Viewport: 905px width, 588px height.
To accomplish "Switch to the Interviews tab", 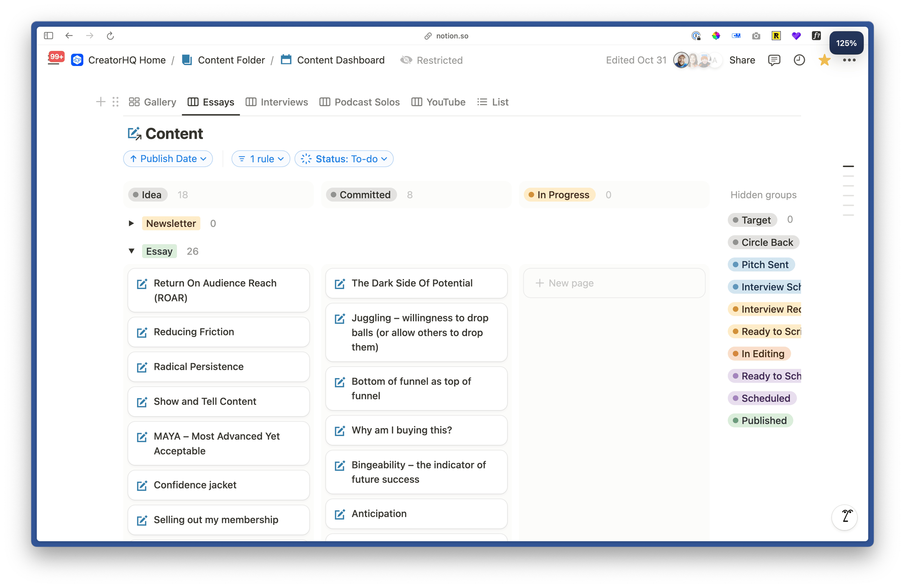I will click(x=277, y=102).
